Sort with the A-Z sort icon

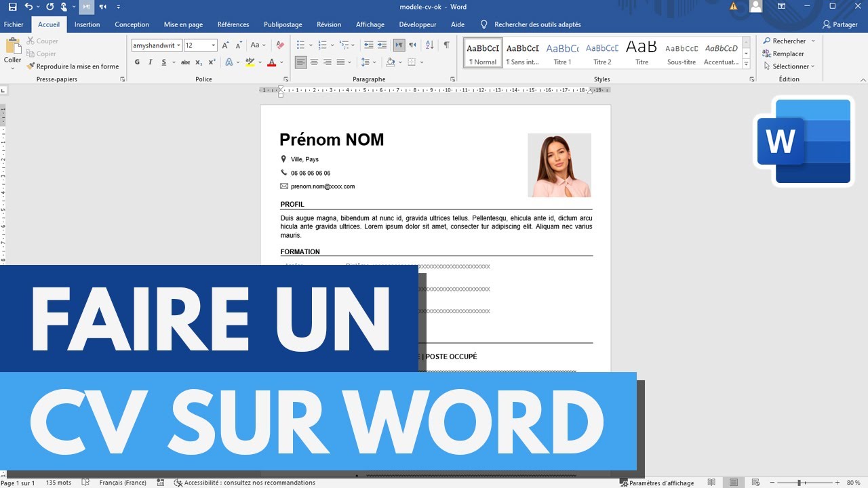click(429, 45)
